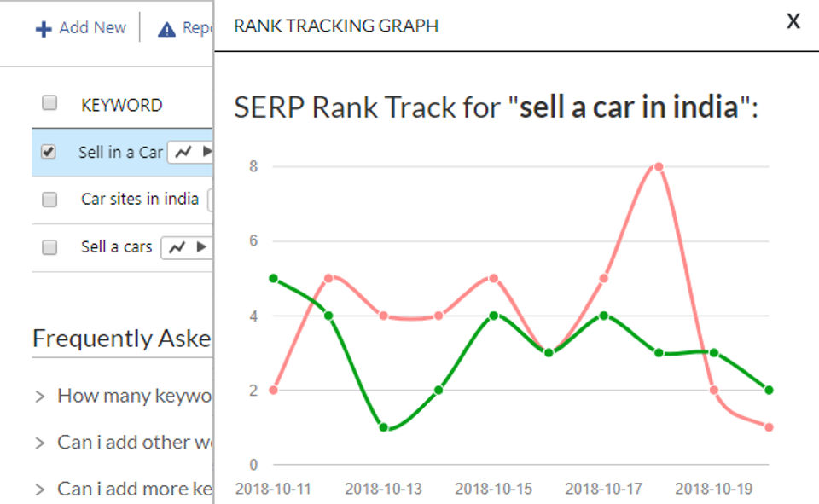Click green line's lowest point on 2018-10-13
The height and width of the screenshot is (504, 819).
point(384,427)
